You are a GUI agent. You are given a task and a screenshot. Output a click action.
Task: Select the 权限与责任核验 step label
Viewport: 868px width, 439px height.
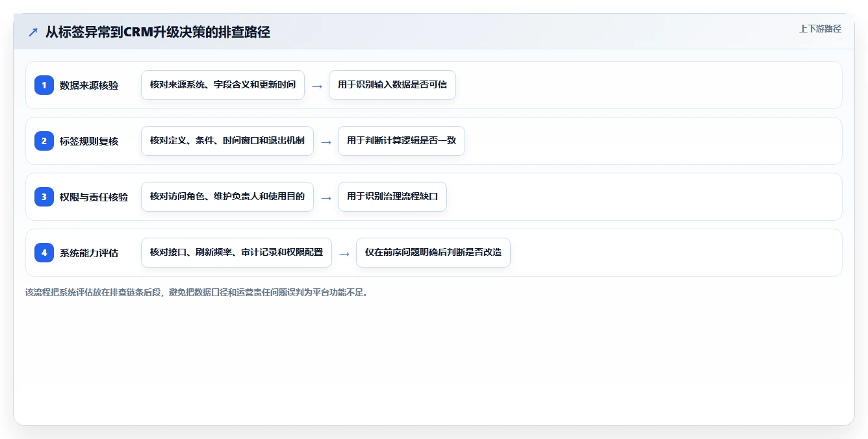click(94, 197)
